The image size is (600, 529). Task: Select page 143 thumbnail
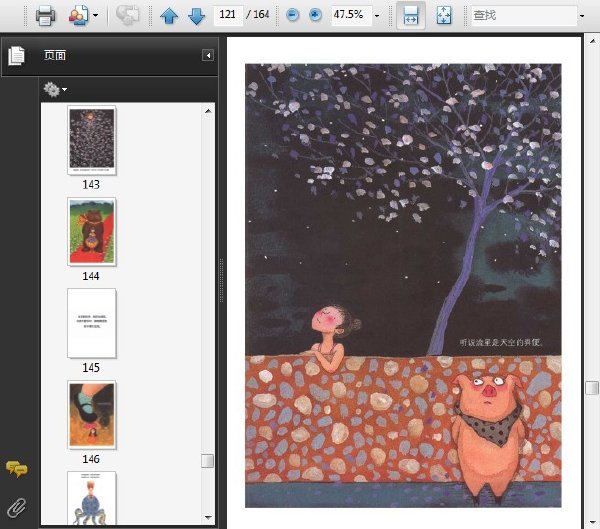click(92, 140)
